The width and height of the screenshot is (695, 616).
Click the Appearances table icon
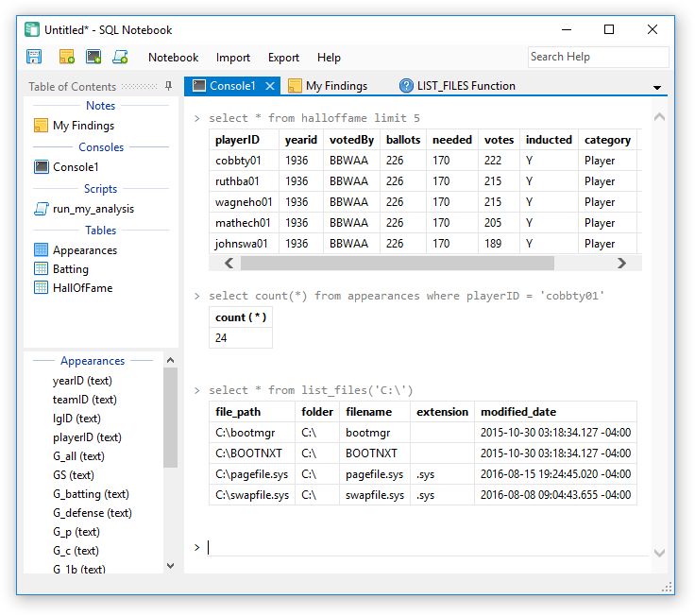(x=41, y=249)
